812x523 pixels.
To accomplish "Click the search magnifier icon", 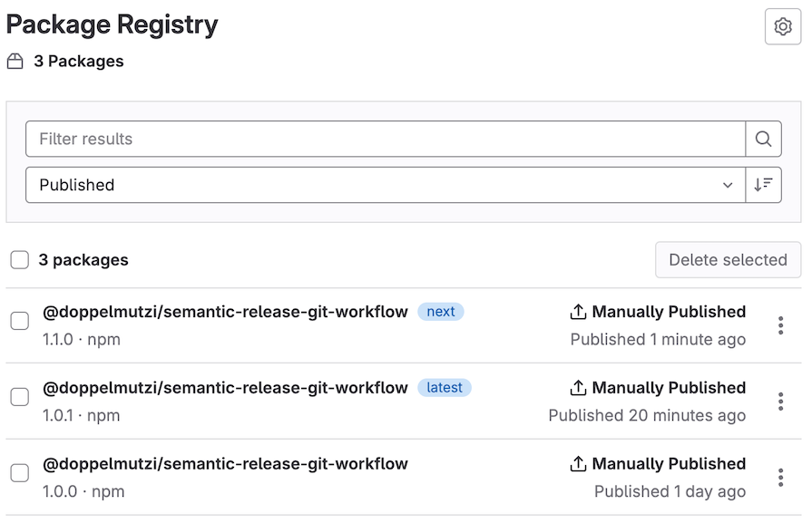I will click(x=763, y=139).
